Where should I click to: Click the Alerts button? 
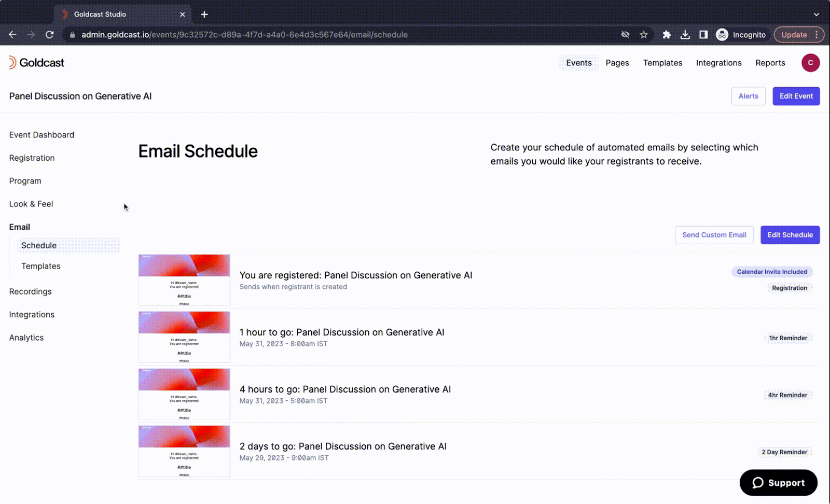pyautogui.click(x=748, y=96)
